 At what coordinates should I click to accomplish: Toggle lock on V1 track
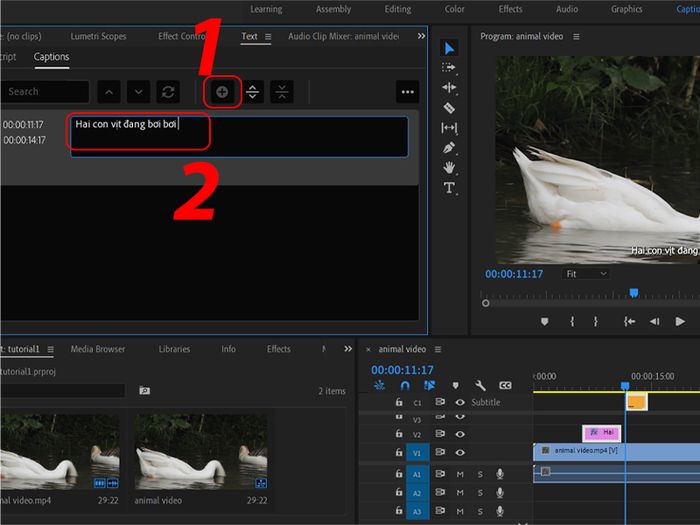pyautogui.click(x=399, y=452)
